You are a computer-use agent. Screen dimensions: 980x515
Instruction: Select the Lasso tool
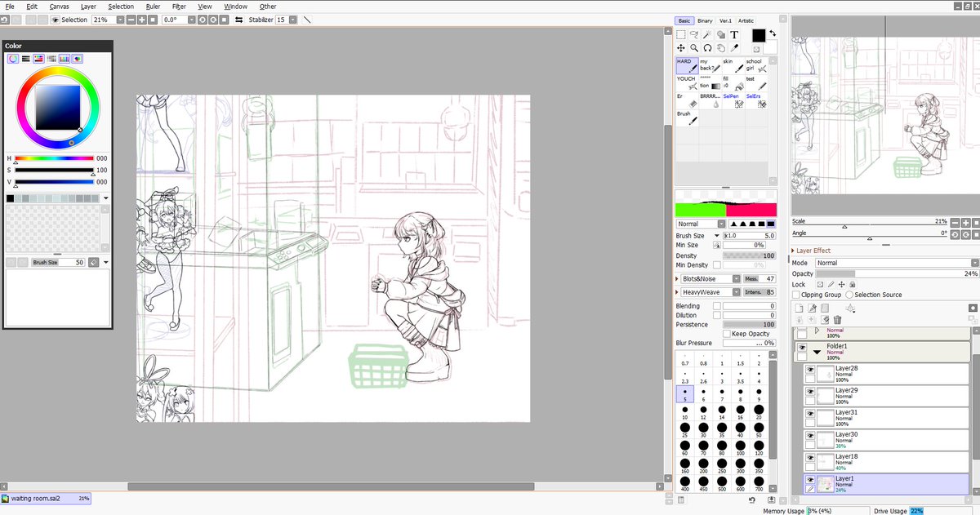[x=694, y=35]
